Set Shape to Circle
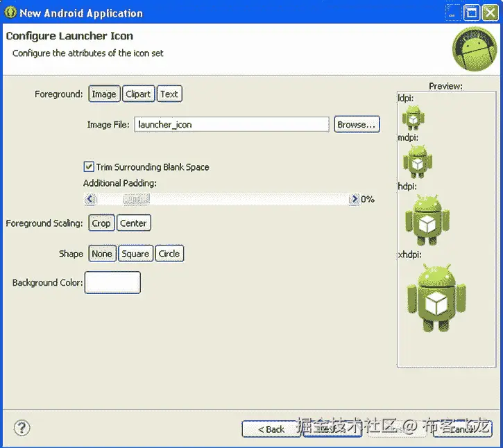503x448 pixels. click(169, 254)
